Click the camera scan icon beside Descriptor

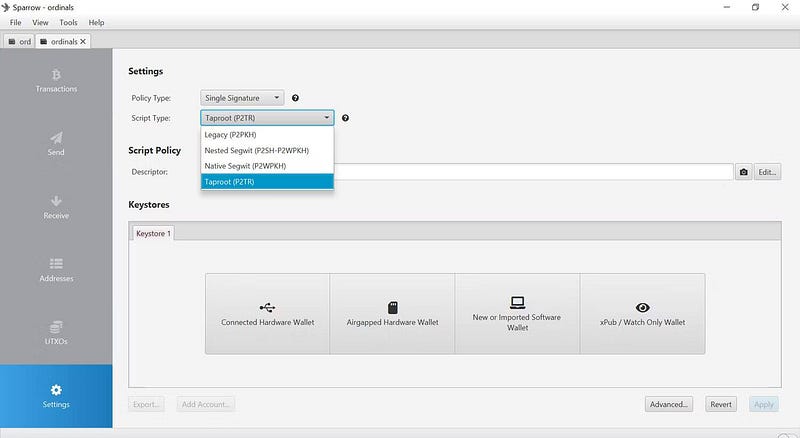tap(743, 172)
